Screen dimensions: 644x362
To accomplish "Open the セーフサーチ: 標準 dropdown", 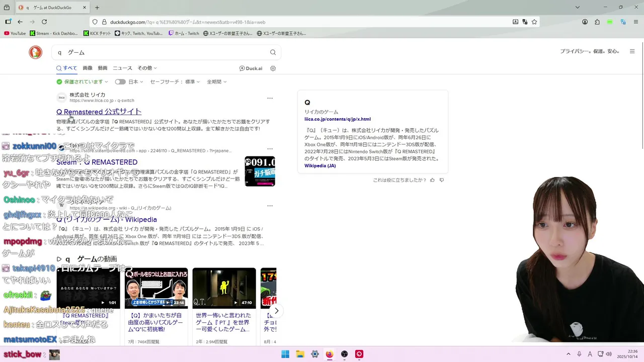I will pos(175,81).
